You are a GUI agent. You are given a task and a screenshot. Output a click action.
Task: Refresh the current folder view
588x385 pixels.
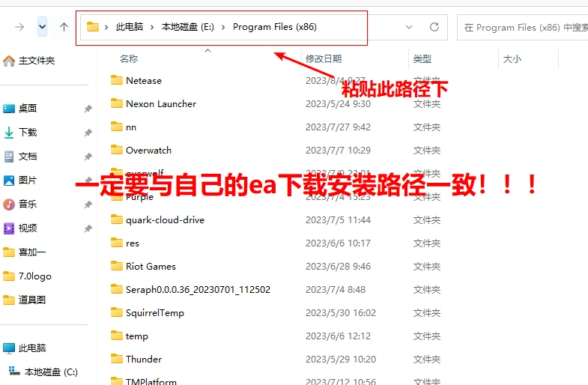click(x=434, y=27)
